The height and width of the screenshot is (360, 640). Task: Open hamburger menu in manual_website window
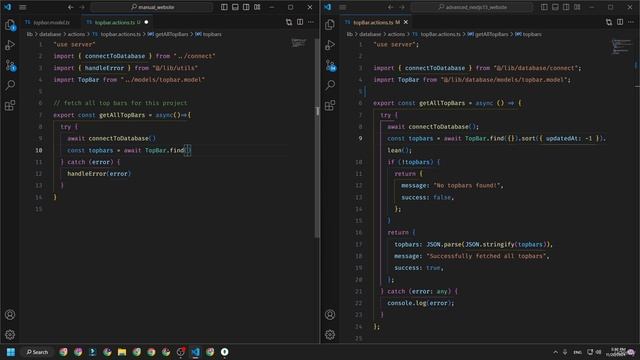[23, 7]
